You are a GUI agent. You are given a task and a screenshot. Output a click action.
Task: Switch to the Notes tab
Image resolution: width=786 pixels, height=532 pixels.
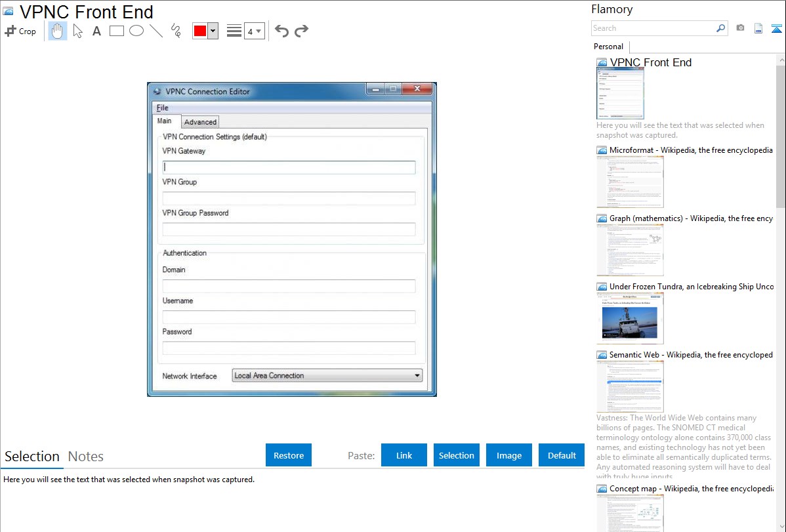point(86,457)
